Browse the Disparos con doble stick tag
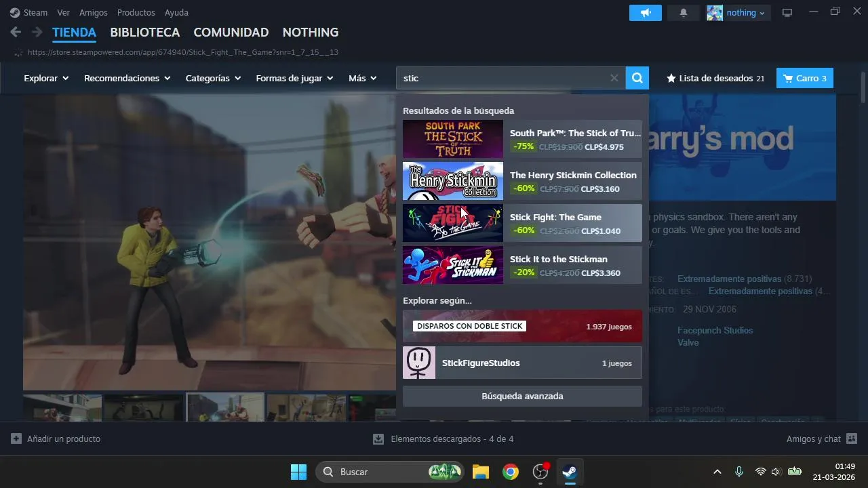 tap(522, 326)
